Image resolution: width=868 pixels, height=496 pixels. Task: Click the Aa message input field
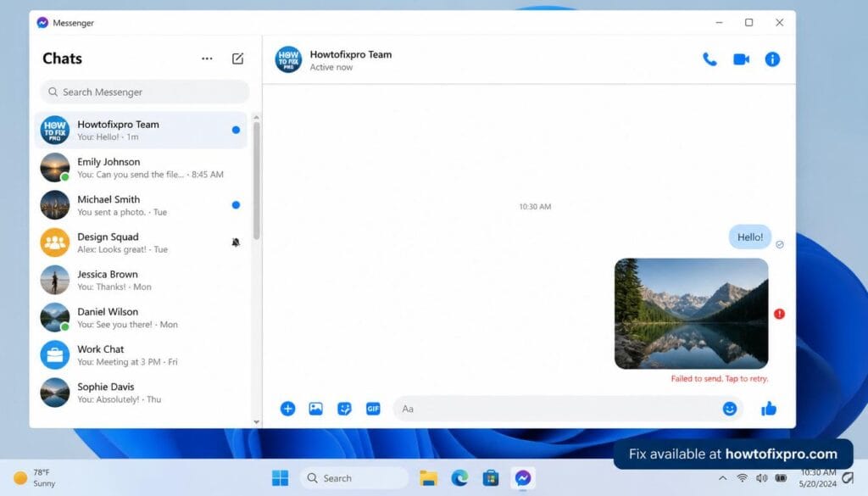pyautogui.click(x=568, y=409)
